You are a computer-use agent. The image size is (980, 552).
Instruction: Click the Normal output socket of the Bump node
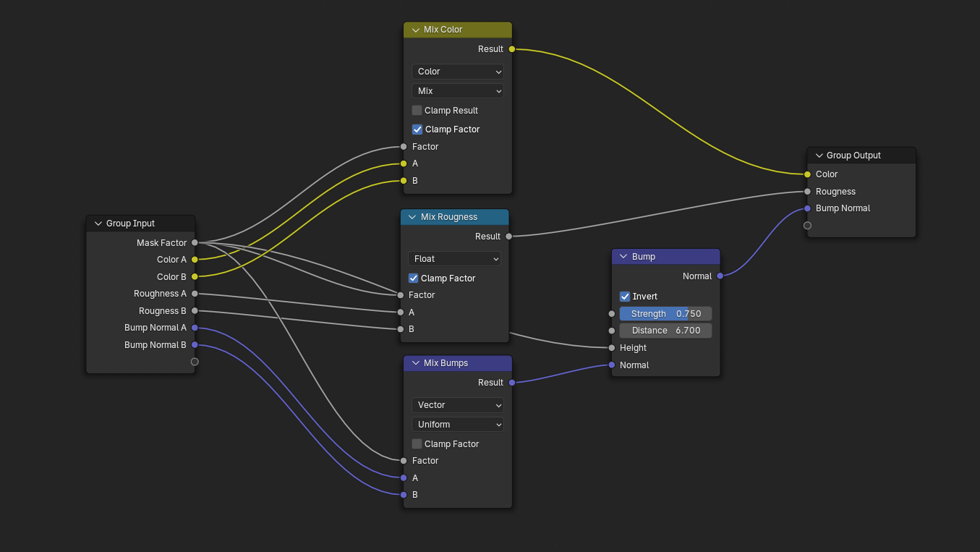pos(720,276)
